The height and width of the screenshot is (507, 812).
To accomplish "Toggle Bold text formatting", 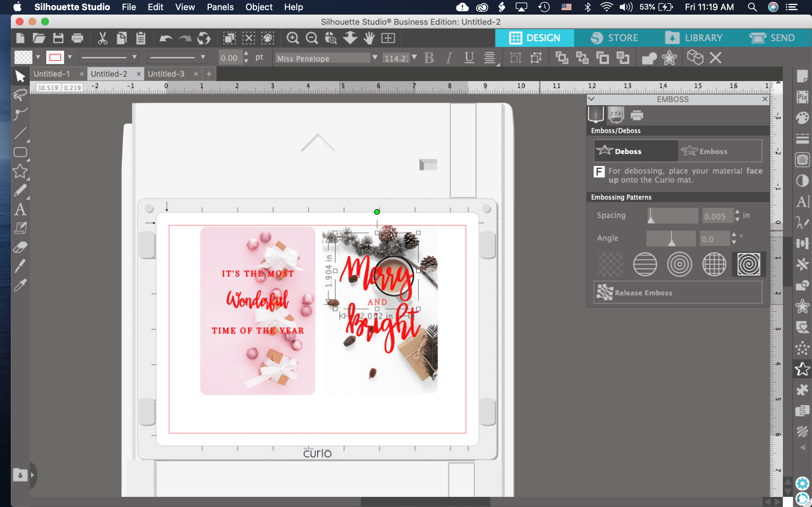I will point(429,58).
